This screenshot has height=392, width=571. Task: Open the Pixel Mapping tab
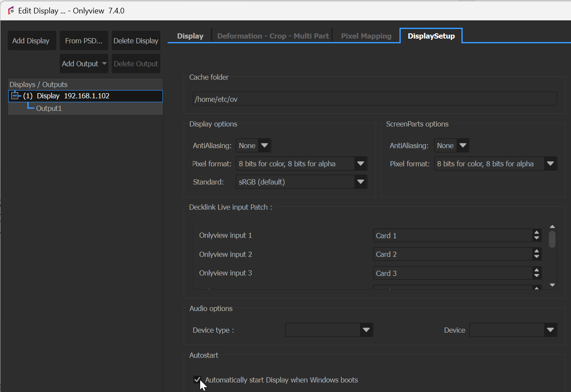[366, 36]
